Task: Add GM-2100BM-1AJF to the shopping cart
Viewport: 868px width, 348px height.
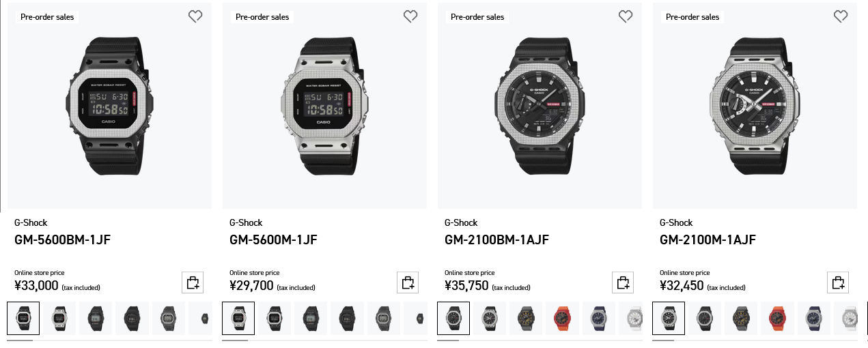Action: tap(623, 282)
